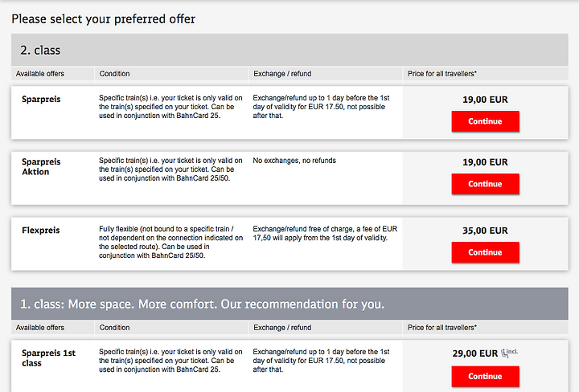The image size is (579, 392).
Task: Continue with the 2nd class Sparpreis offer
Action: point(485,121)
